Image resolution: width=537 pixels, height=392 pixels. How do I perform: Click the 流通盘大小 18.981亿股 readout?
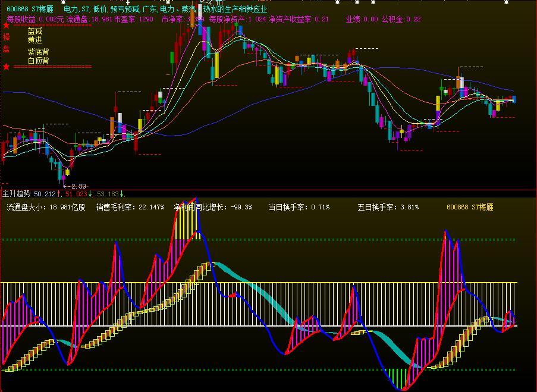tap(46, 208)
